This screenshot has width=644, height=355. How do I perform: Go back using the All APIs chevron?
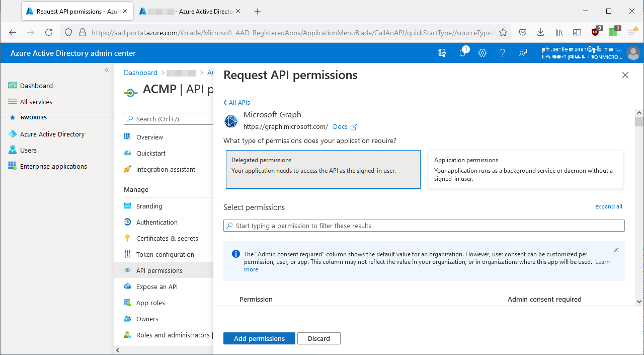236,102
